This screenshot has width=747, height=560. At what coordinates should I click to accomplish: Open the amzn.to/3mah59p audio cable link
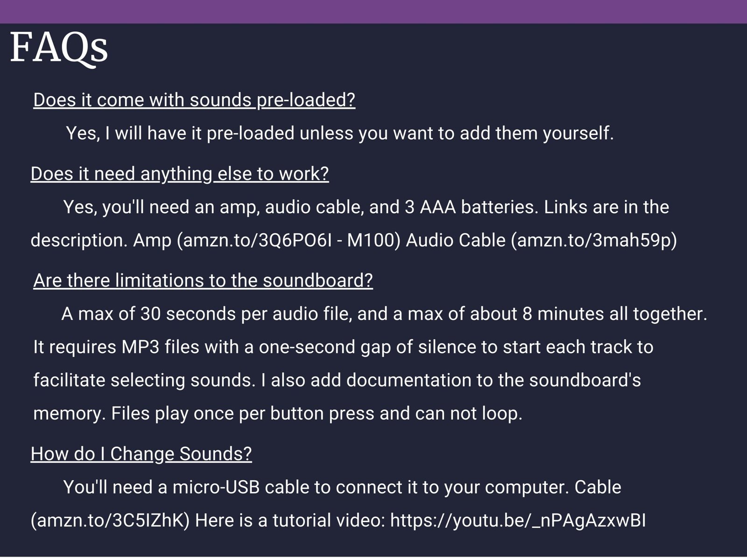(x=594, y=240)
